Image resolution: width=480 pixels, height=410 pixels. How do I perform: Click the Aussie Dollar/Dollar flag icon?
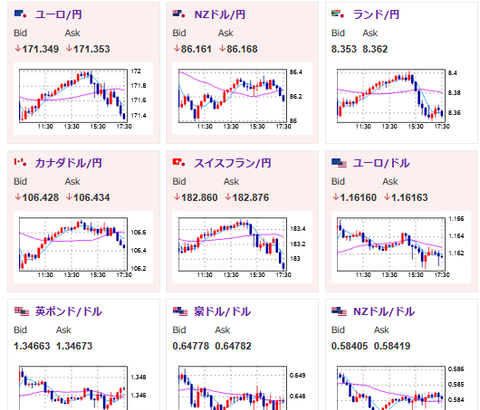[x=180, y=311]
